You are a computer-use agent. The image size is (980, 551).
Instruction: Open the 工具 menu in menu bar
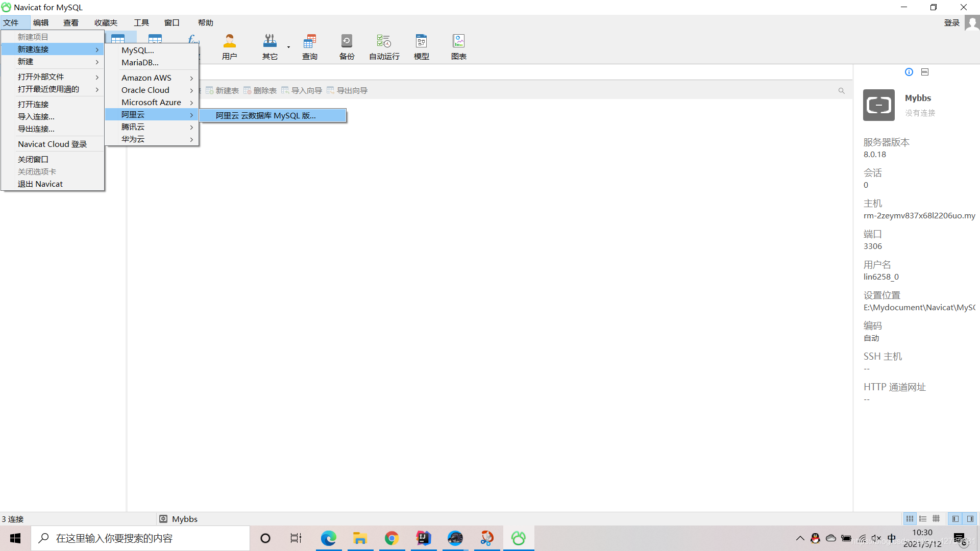click(141, 23)
